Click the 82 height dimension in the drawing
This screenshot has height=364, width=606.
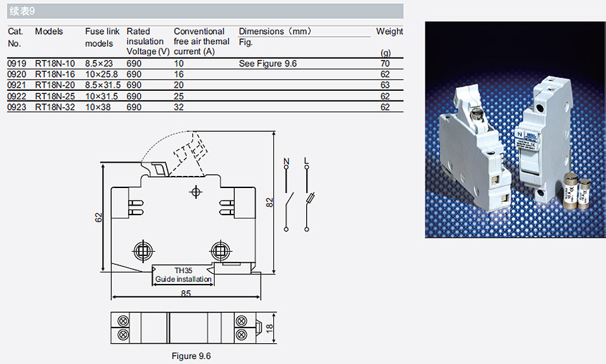(x=270, y=202)
